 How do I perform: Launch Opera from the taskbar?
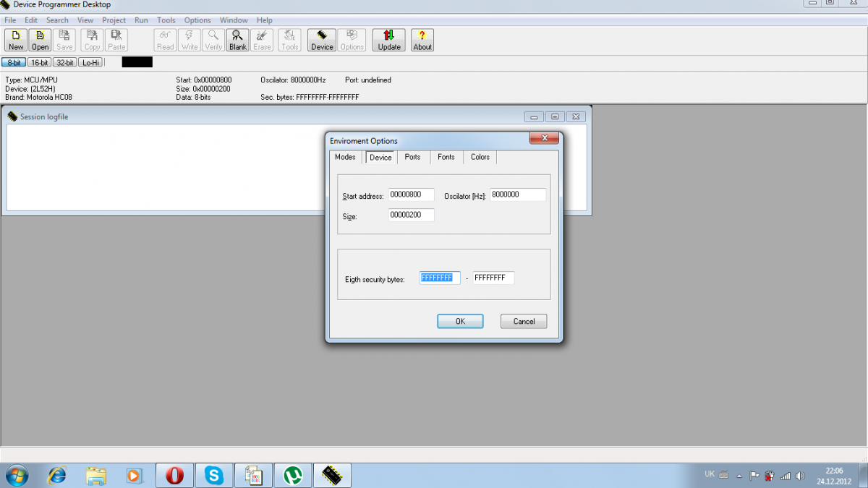174,475
